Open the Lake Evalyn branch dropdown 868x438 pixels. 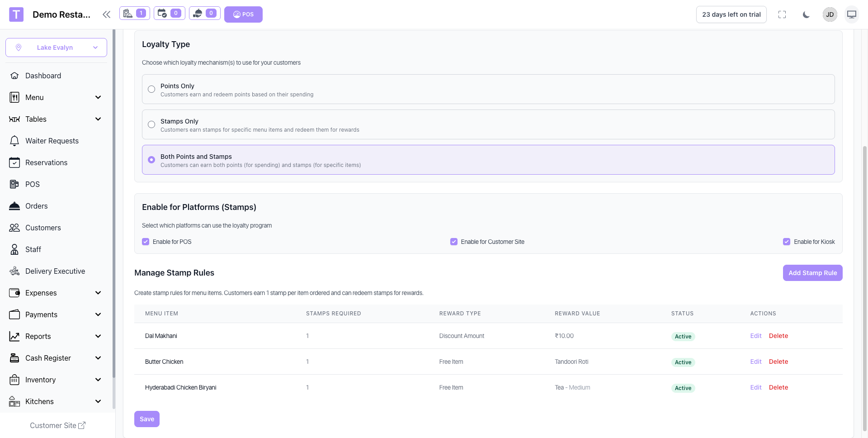(56, 48)
